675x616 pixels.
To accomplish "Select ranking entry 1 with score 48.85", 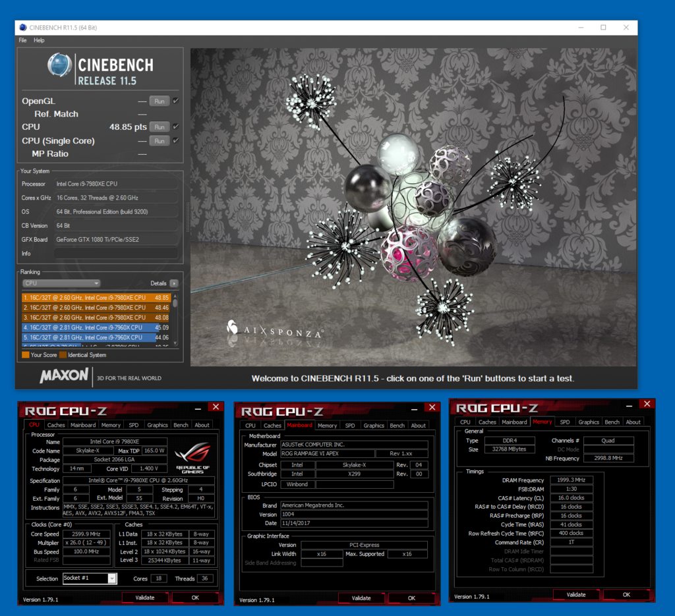I will tap(96, 298).
